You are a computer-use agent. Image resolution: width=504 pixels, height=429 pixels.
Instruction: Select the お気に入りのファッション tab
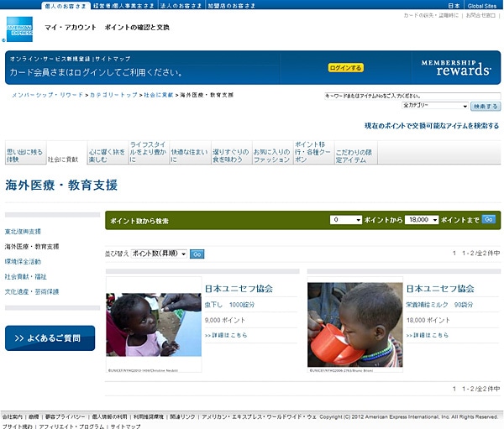coord(270,154)
